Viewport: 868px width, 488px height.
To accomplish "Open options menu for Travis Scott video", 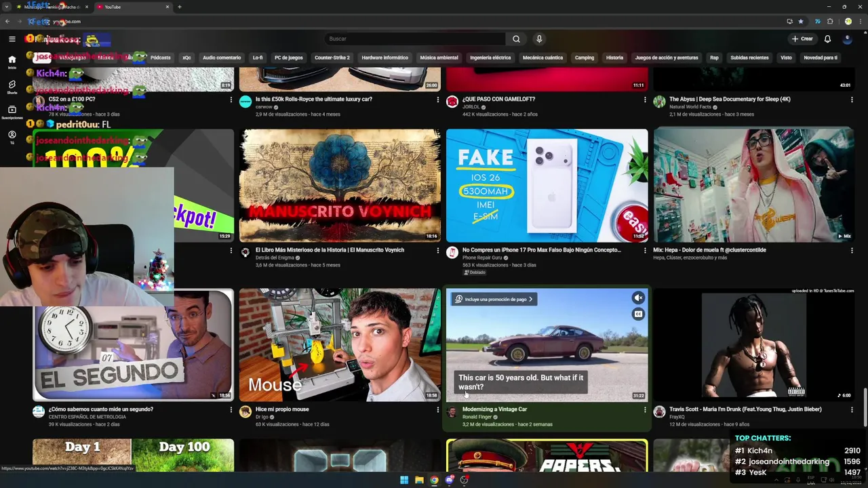I will [x=852, y=409].
